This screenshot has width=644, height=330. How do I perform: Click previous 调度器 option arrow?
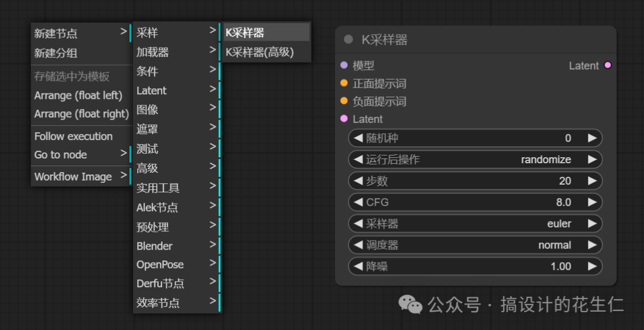point(358,245)
